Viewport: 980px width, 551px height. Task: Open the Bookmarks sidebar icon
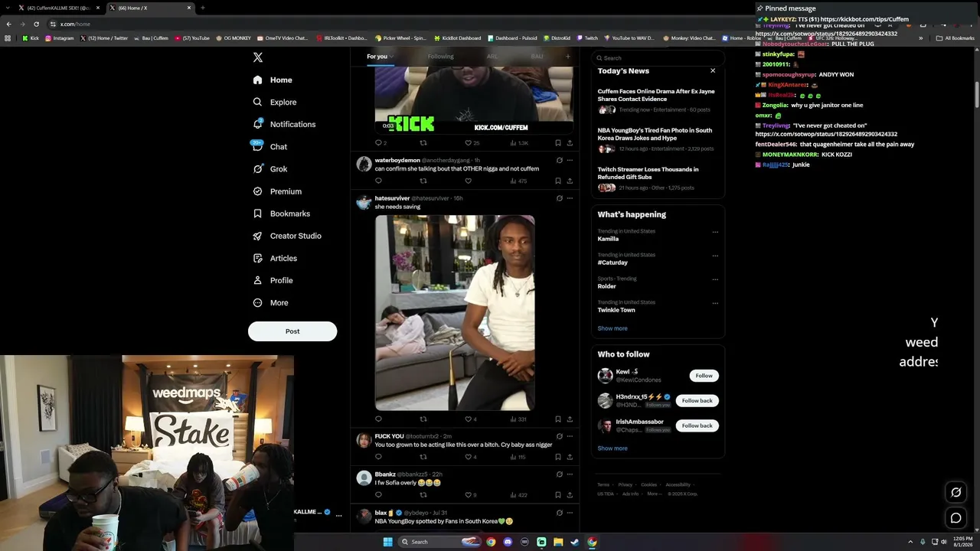[258, 214]
